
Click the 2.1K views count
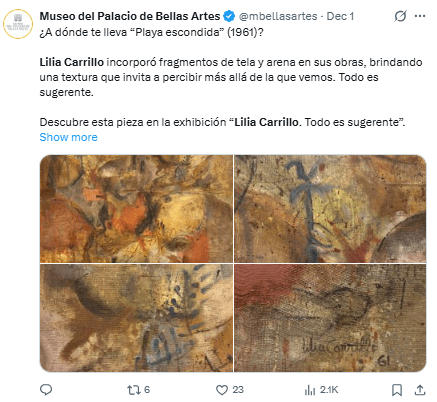(x=329, y=390)
